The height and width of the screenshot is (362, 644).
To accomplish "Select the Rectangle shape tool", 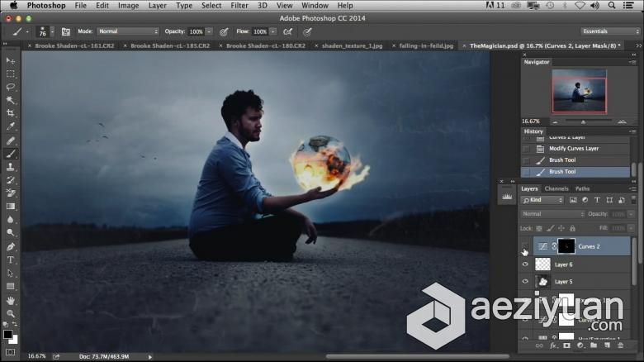I will click(x=10, y=286).
